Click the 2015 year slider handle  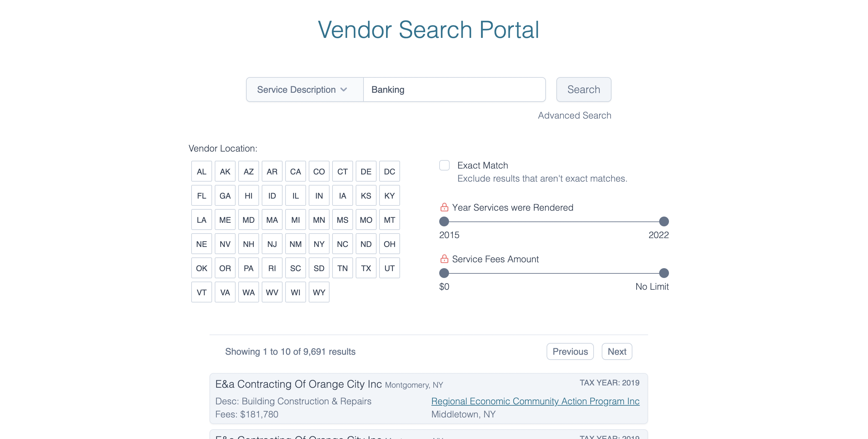(444, 221)
